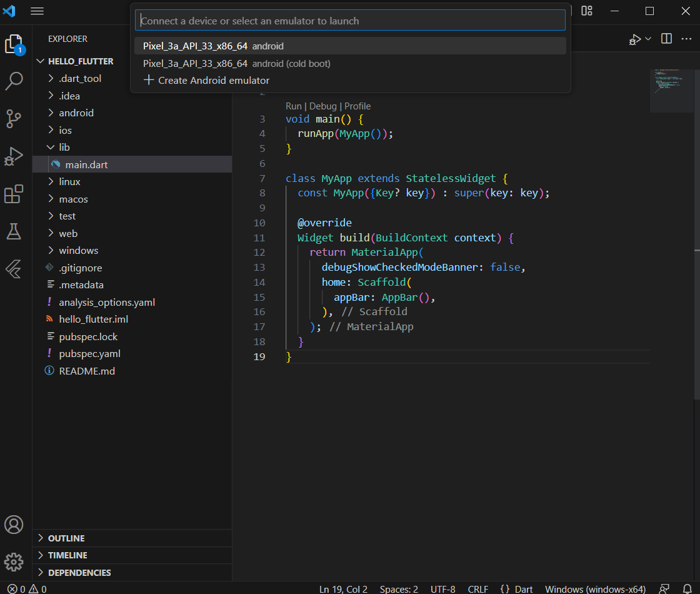Open the Explorer view in activity bar
This screenshot has width=700, height=594.
[14, 44]
